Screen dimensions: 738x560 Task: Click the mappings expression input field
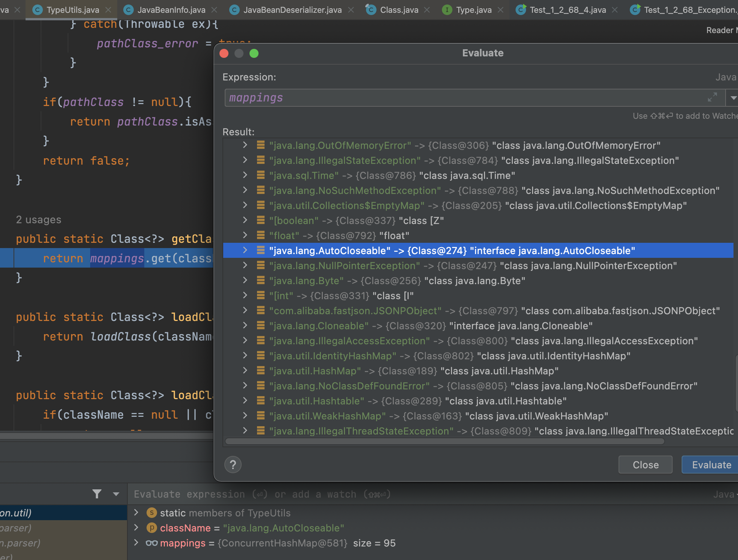tap(466, 98)
